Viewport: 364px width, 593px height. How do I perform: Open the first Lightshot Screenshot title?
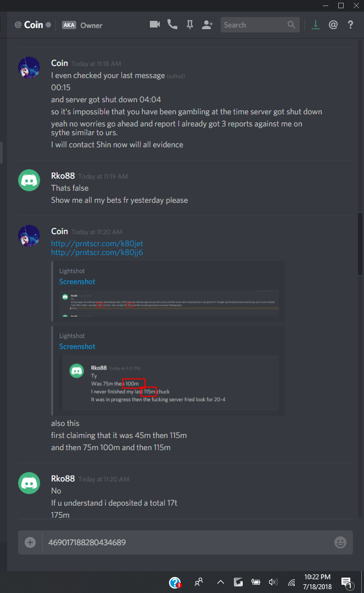77,282
